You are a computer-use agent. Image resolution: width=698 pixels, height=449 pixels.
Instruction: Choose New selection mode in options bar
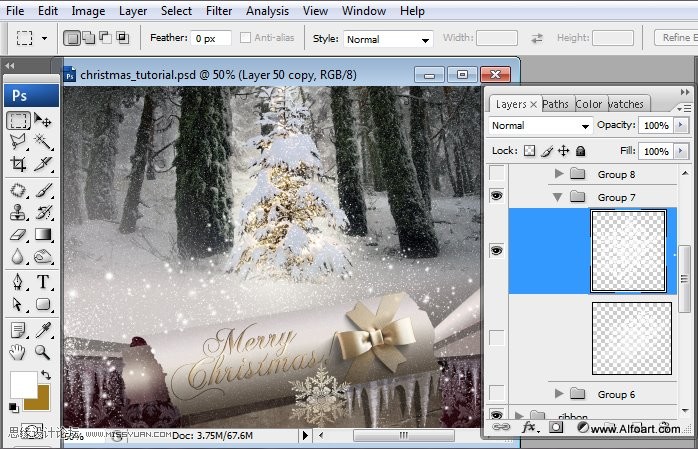coord(71,38)
